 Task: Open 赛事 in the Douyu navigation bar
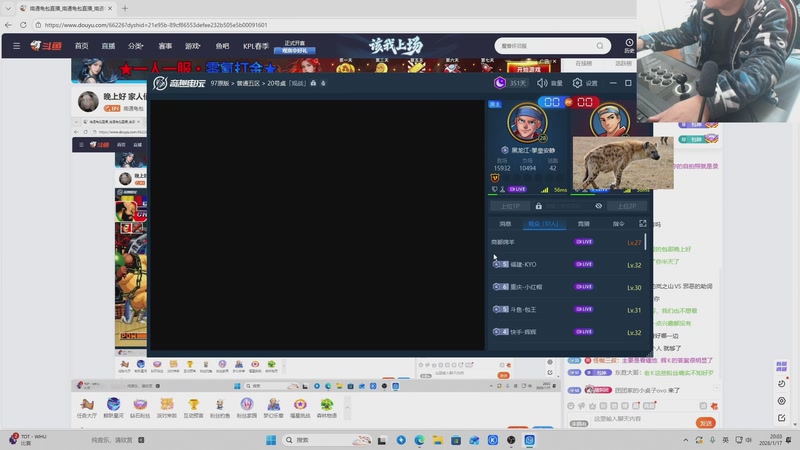165,46
